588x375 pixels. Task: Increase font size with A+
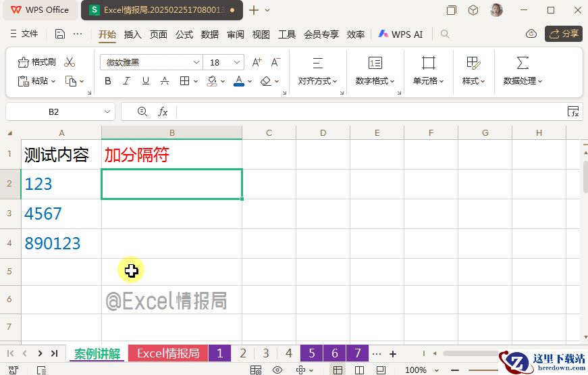(257, 62)
